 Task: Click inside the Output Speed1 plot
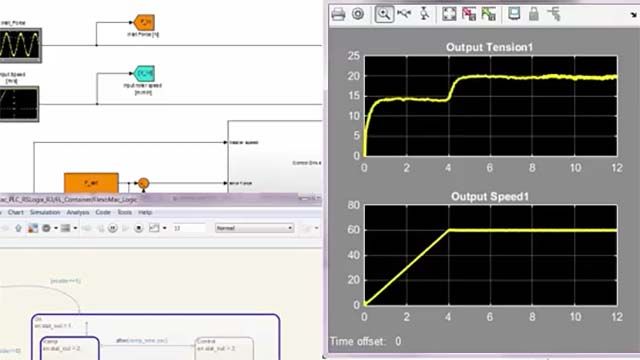coord(491,256)
